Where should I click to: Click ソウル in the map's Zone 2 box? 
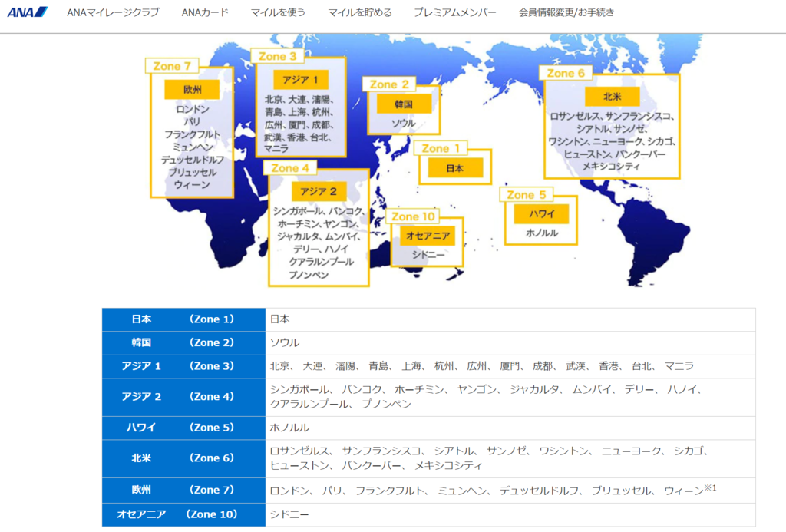pyautogui.click(x=404, y=123)
